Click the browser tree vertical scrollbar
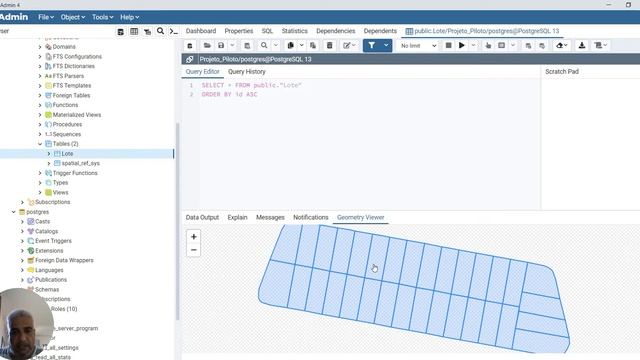Screen dimensions: 640x360 tap(178, 221)
